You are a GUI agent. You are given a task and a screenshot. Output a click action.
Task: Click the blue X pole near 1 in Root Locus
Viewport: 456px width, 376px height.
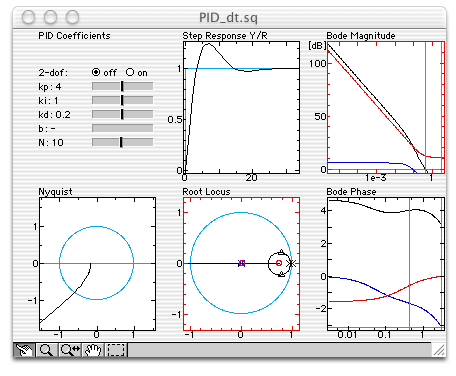[x=292, y=263]
